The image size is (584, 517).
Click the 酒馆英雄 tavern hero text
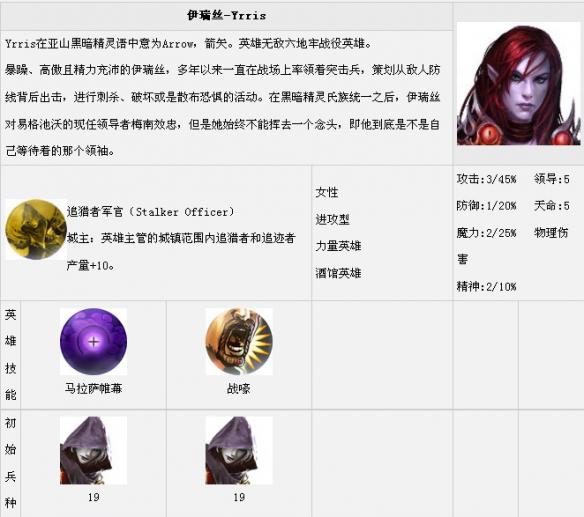(338, 273)
